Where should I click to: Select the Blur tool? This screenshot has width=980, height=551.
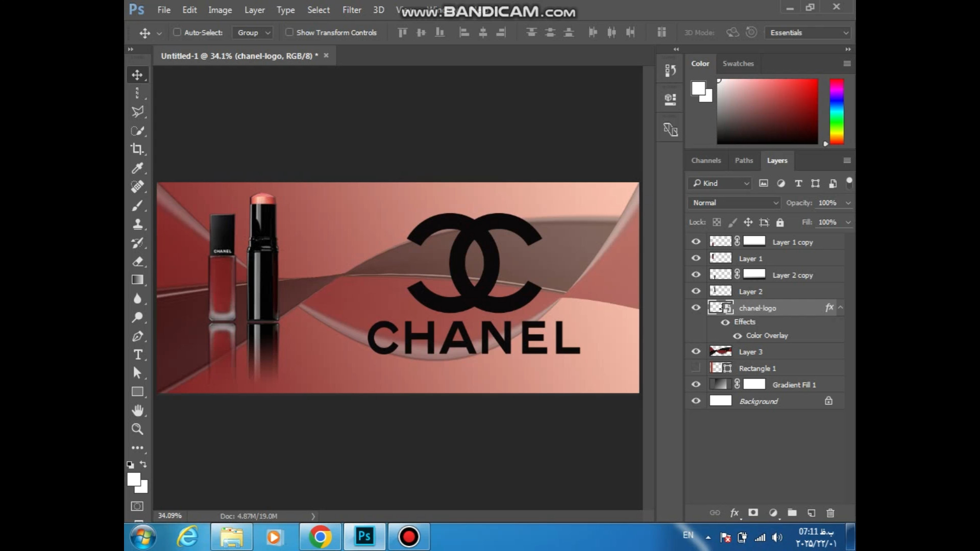[x=137, y=298]
